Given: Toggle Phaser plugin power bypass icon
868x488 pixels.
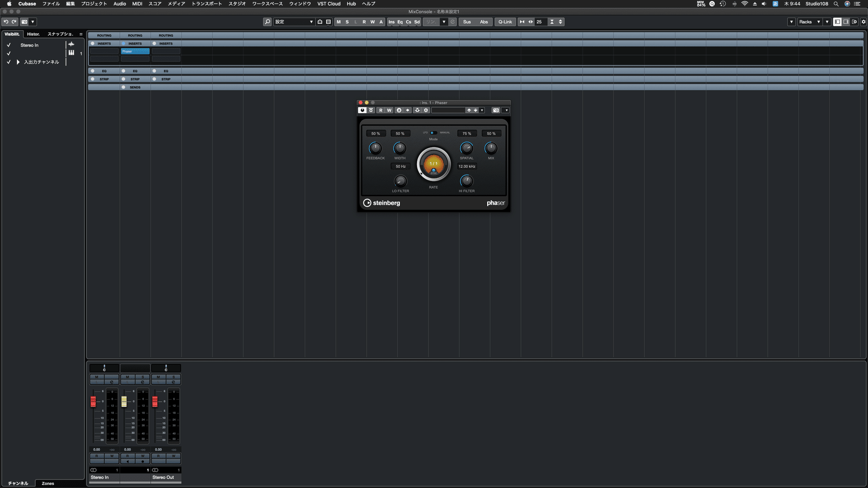Looking at the screenshot, I should coord(362,110).
